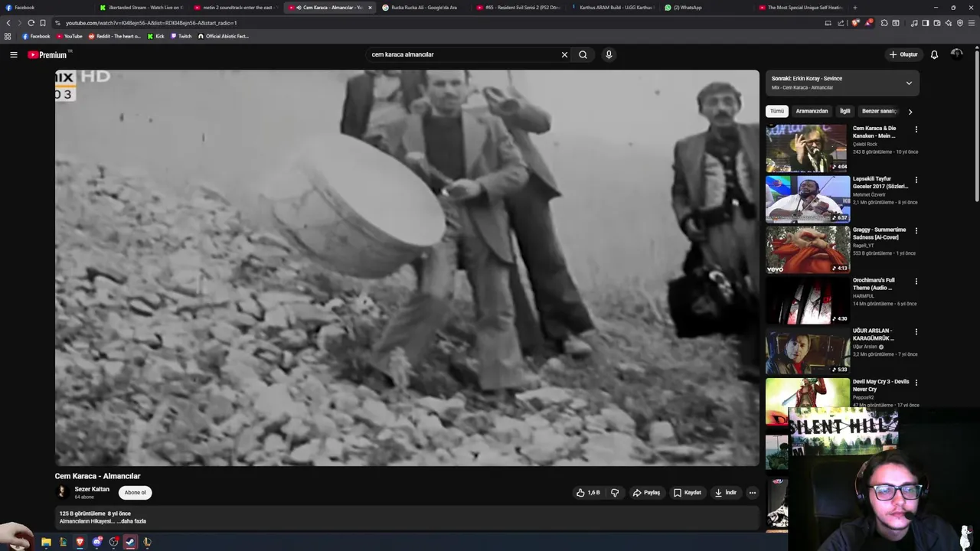Open Brave browser from the taskbar
Image resolution: width=980 pixels, height=551 pixels.
point(80,542)
